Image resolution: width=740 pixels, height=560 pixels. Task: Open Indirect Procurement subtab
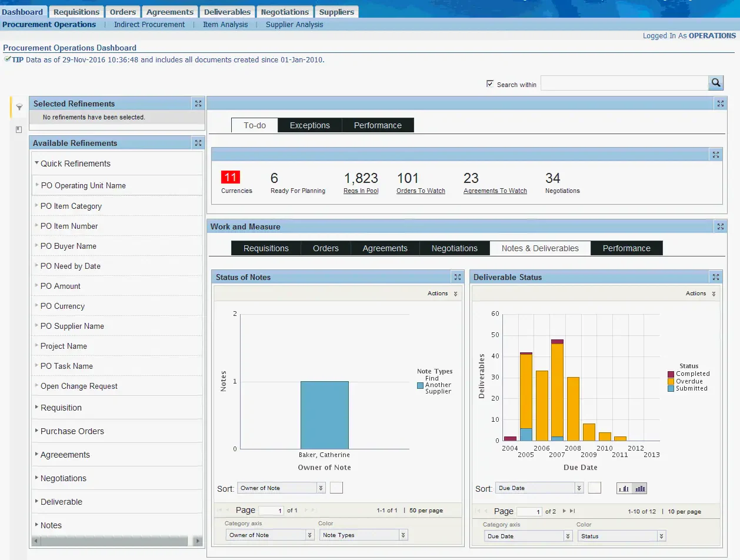coord(149,25)
